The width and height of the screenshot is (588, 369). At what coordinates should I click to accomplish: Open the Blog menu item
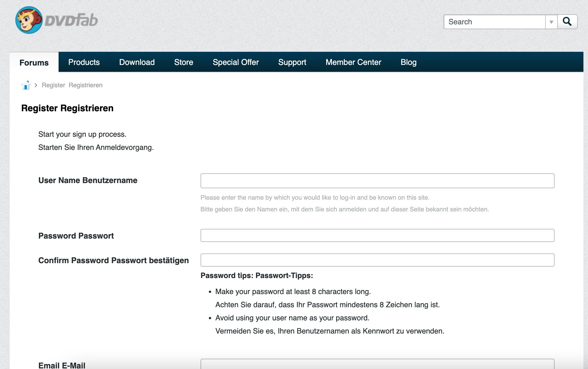[409, 62]
